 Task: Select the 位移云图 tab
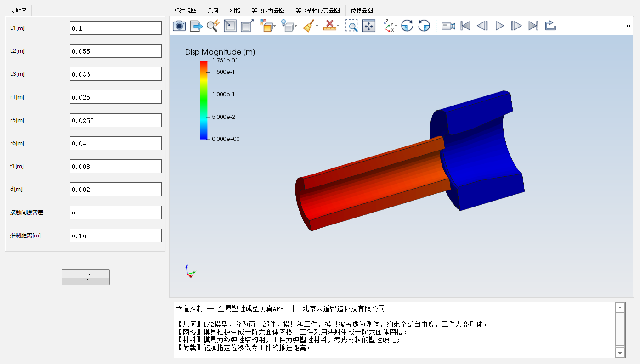click(x=362, y=11)
